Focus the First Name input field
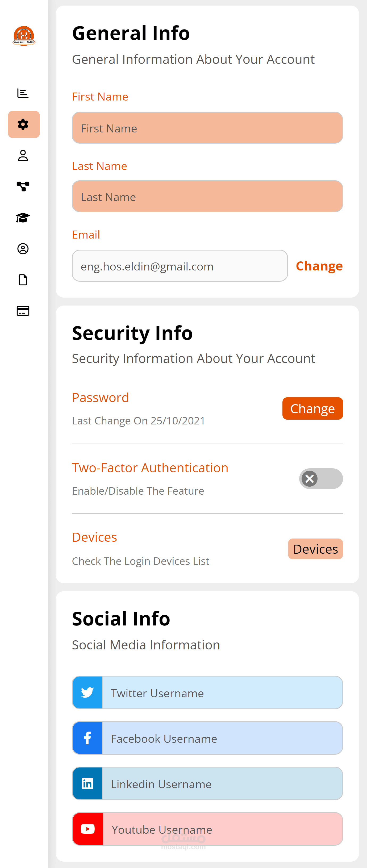The image size is (367, 868). coord(207,128)
